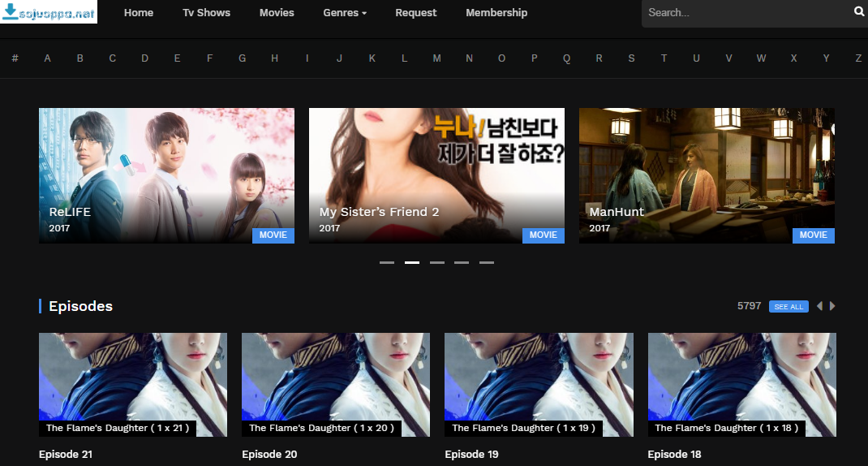
Task: Filter titles by letter E
Action: (177, 58)
